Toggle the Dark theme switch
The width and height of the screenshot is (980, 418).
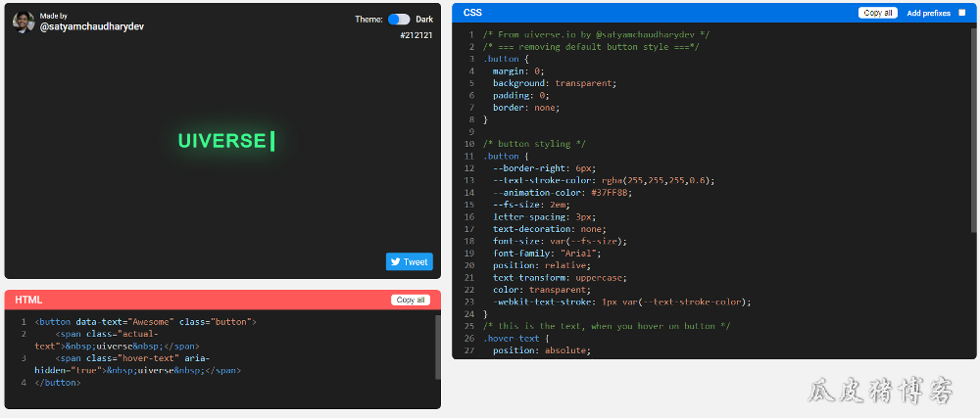[x=399, y=19]
